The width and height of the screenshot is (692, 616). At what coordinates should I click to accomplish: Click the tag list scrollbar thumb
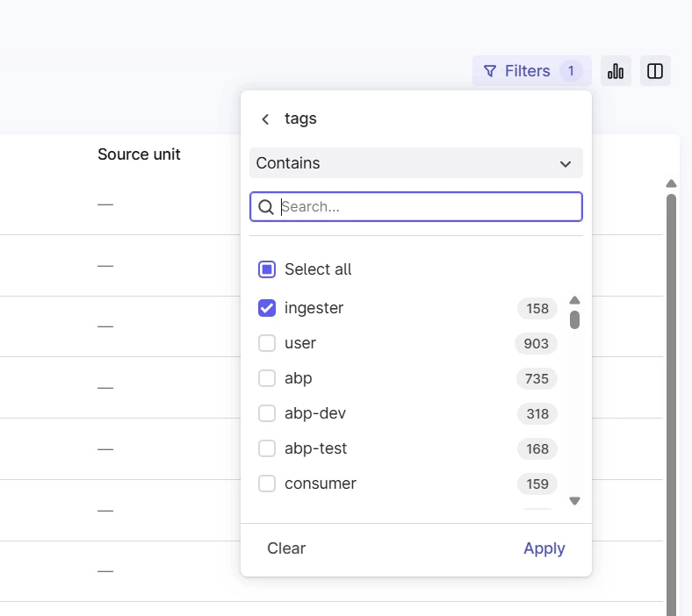click(x=574, y=319)
